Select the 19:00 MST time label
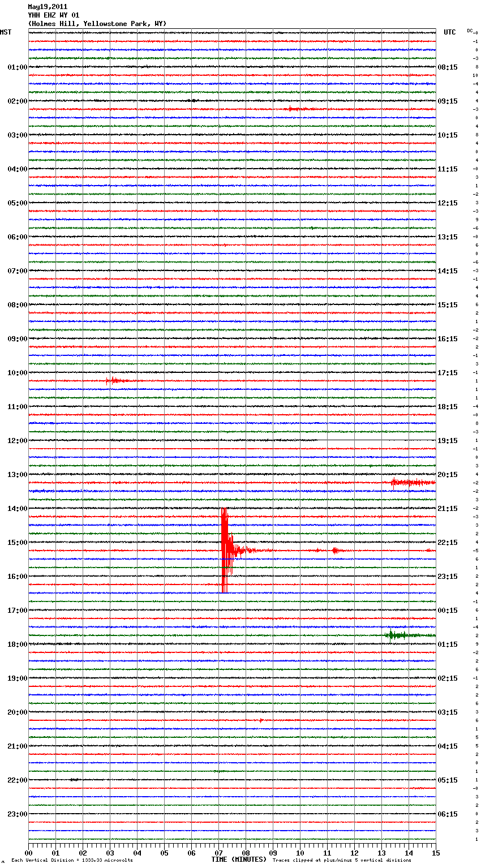The width and height of the screenshot is (481, 868). click(18, 678)
